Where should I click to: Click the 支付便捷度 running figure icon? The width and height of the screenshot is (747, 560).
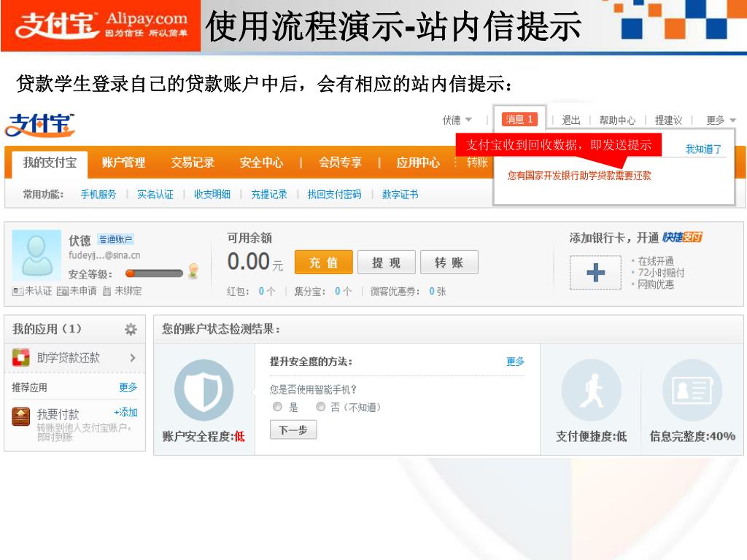tap(591, 391)
